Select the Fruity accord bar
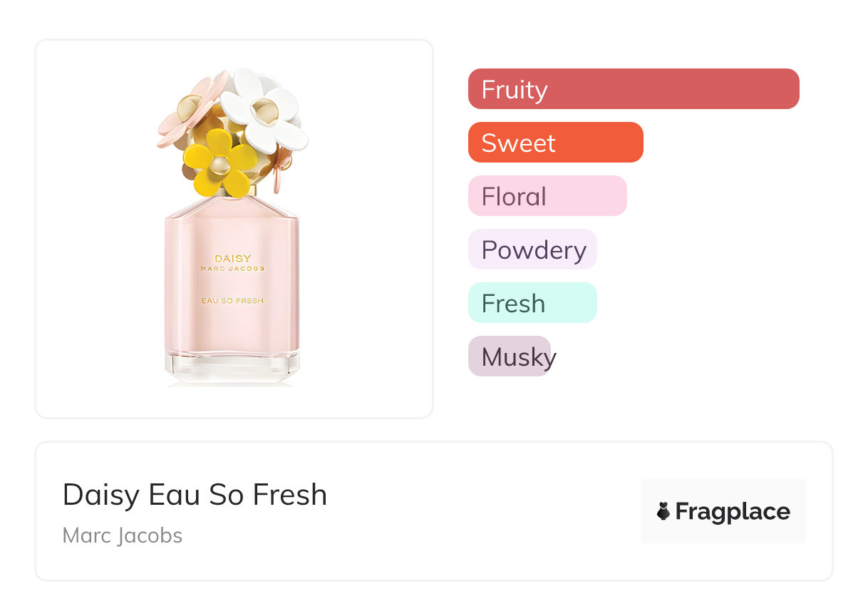Viewport: 868px width, 616px height. coord(633,89)
